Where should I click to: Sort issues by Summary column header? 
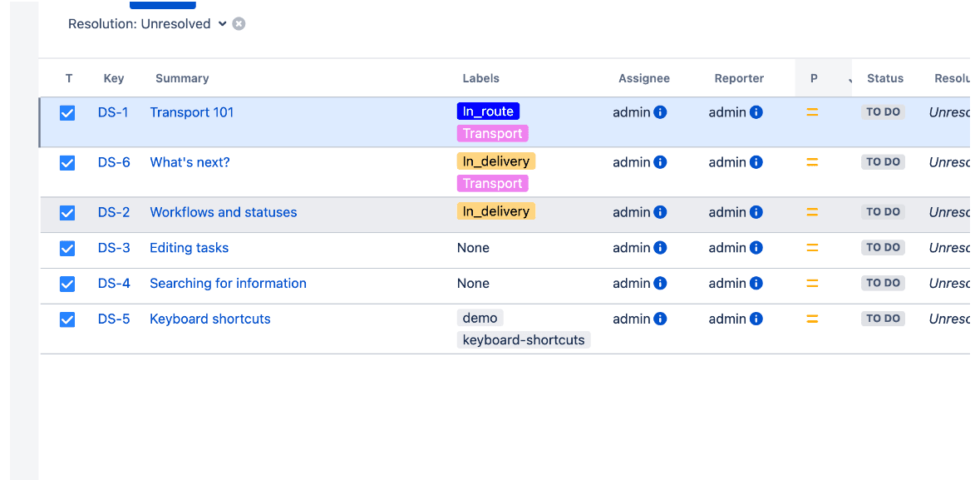point(182,78)
